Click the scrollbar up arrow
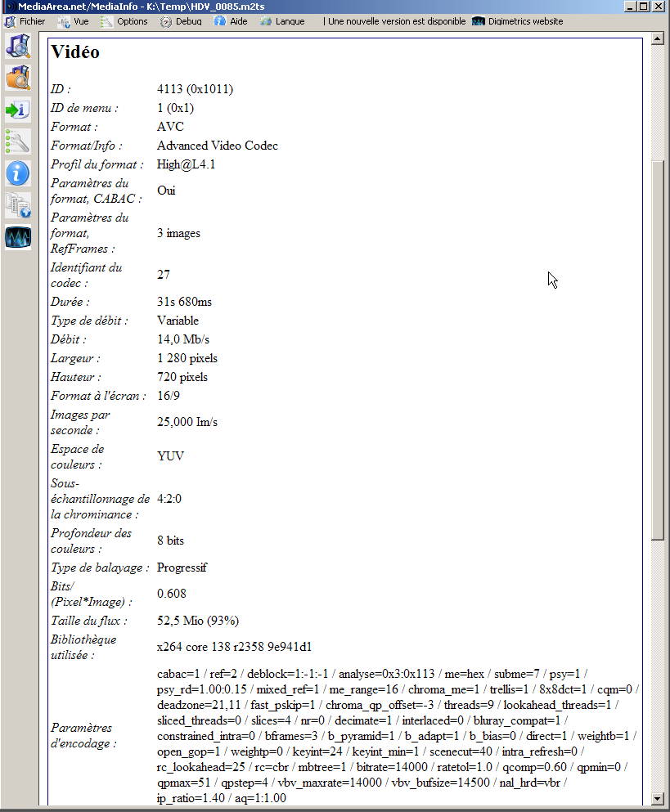 tap(658, 38)
